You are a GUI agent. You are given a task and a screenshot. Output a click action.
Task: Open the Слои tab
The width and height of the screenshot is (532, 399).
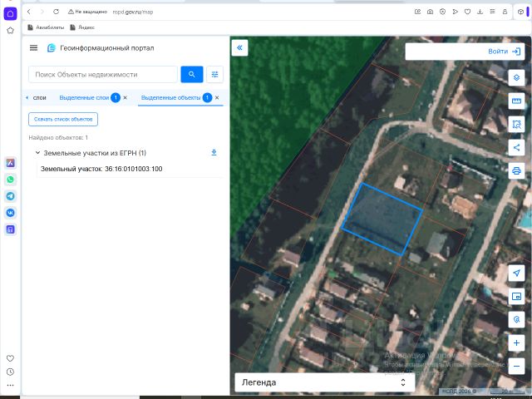click(x=39, y=98)
